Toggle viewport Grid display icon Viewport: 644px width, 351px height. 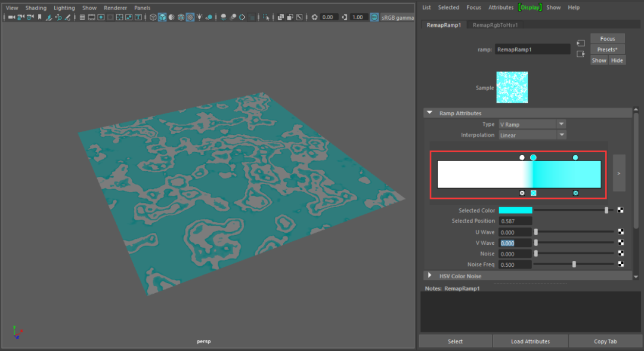82,17
